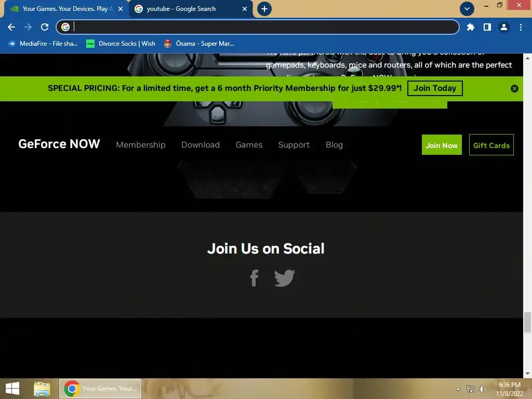Click the scrollbar down arrow
This screenshot has width=532, height=399.
[527, 374]
